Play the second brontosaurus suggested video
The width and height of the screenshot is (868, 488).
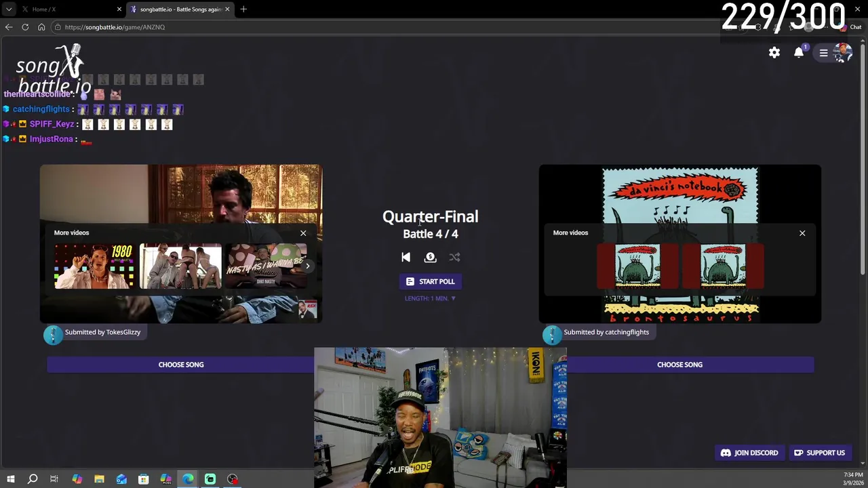723,266
